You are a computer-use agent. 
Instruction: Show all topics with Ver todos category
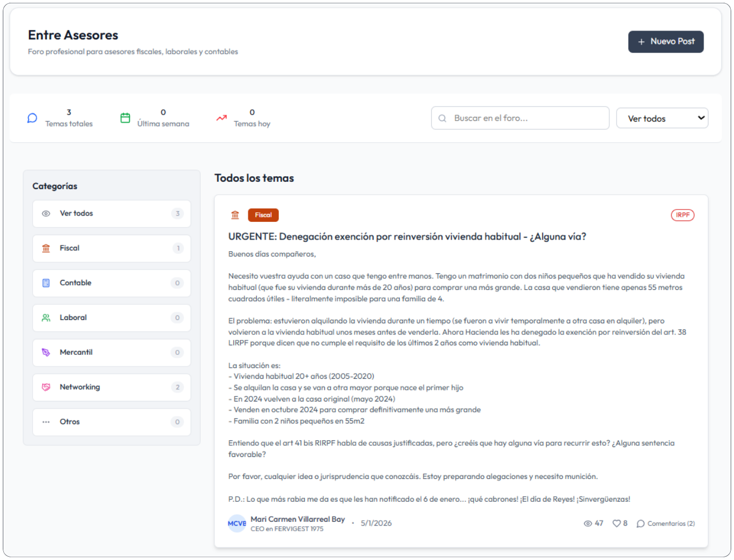point(111,213)
